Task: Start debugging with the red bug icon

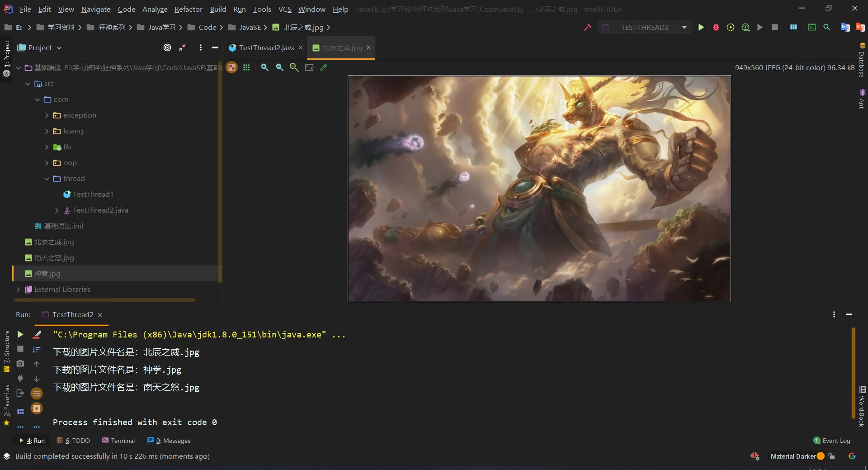Action: [x=716, y=27]
